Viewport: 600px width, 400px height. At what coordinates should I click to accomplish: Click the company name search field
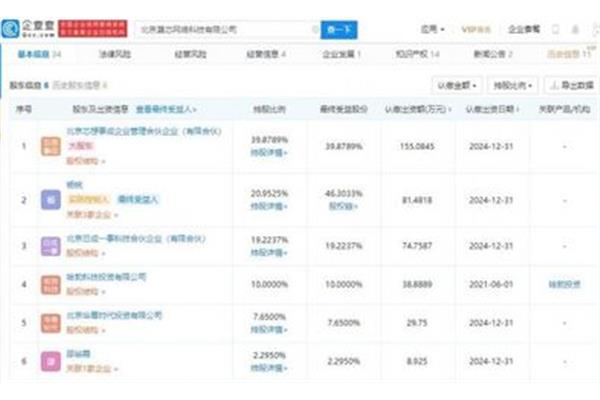pos(226,29)
